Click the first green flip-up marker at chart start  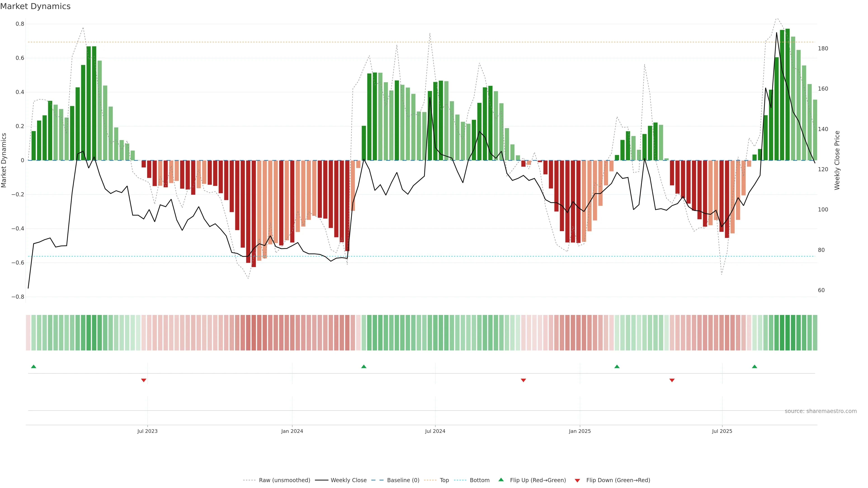(33, 366)
